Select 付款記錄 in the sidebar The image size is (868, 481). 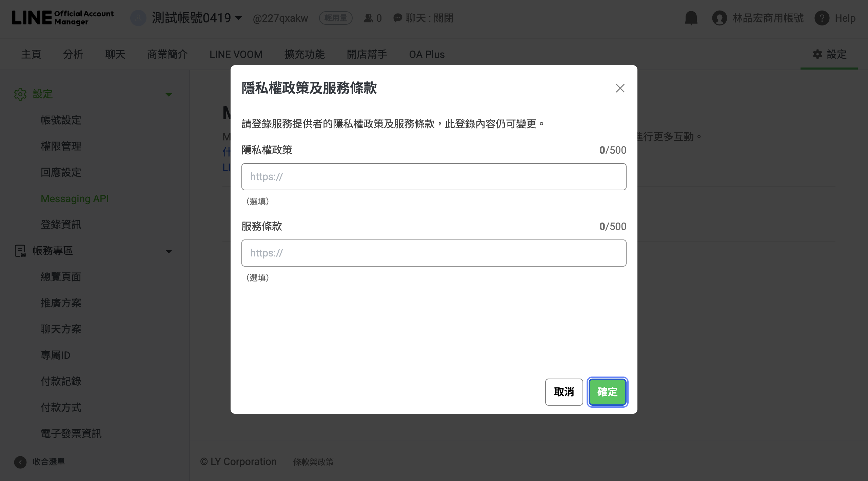pyautogui.click(x=61, y=381)
